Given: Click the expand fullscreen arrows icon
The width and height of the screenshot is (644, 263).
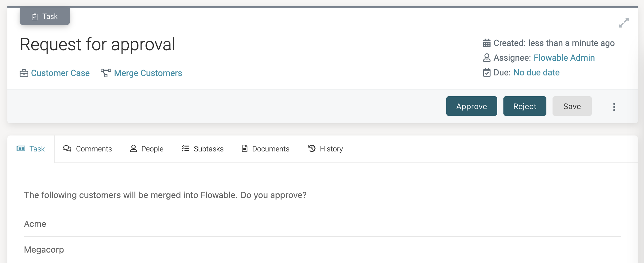Looking at the screenshot, I should click(623, 23).
